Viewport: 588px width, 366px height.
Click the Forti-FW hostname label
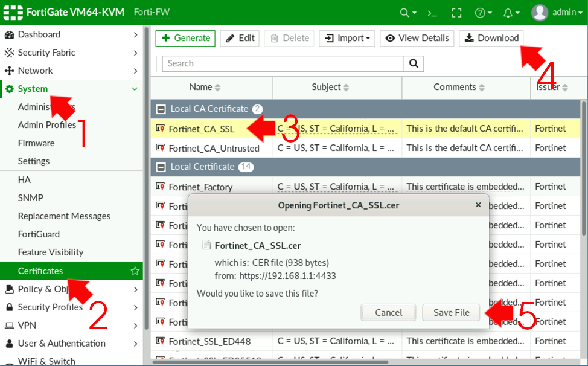click(x=152, y=12)
